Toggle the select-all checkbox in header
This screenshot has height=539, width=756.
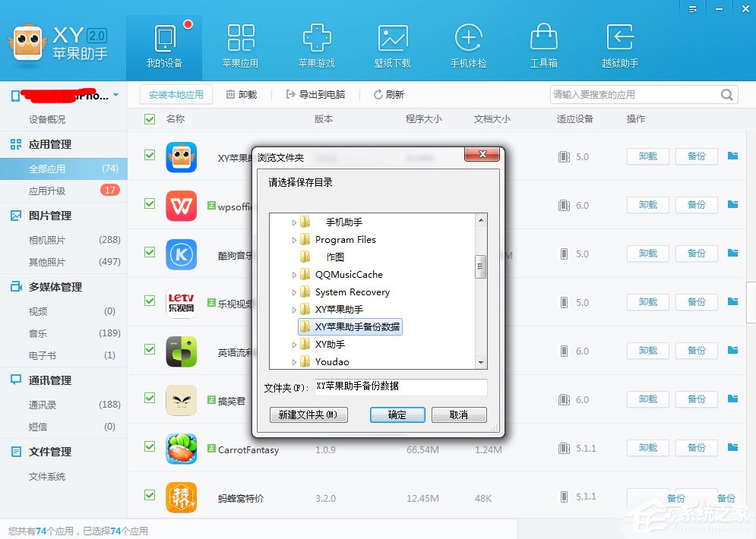point(149,119)
